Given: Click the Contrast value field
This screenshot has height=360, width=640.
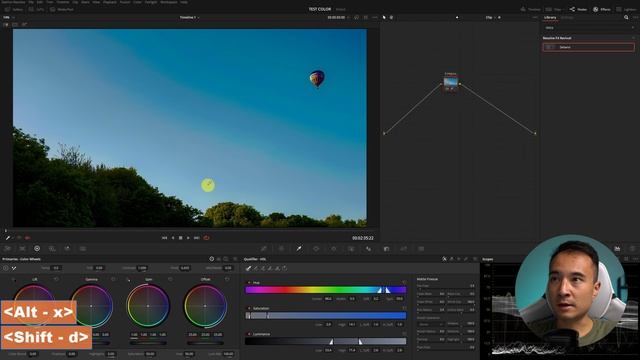Looking at the screenshot, I should point(142,268).
